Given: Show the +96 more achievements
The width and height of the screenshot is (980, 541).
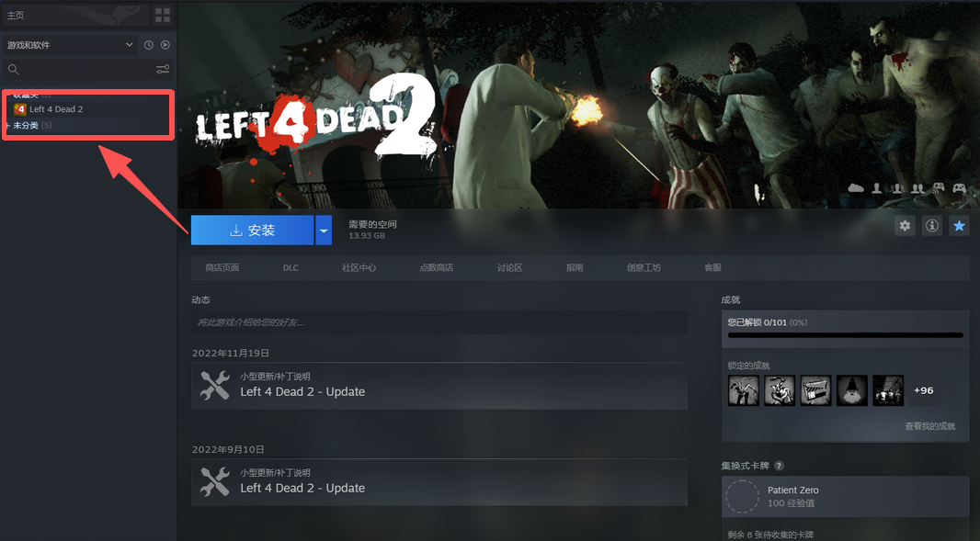Looking at the screenshot, I should [923, 390].
